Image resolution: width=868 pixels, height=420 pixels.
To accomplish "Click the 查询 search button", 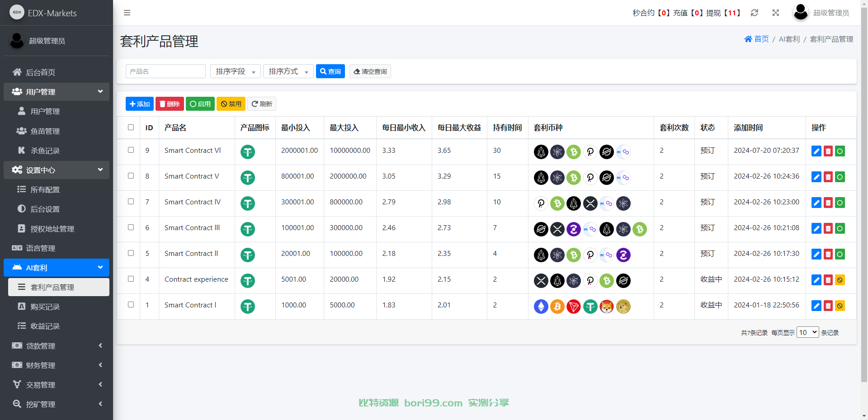I will (330, 71).
